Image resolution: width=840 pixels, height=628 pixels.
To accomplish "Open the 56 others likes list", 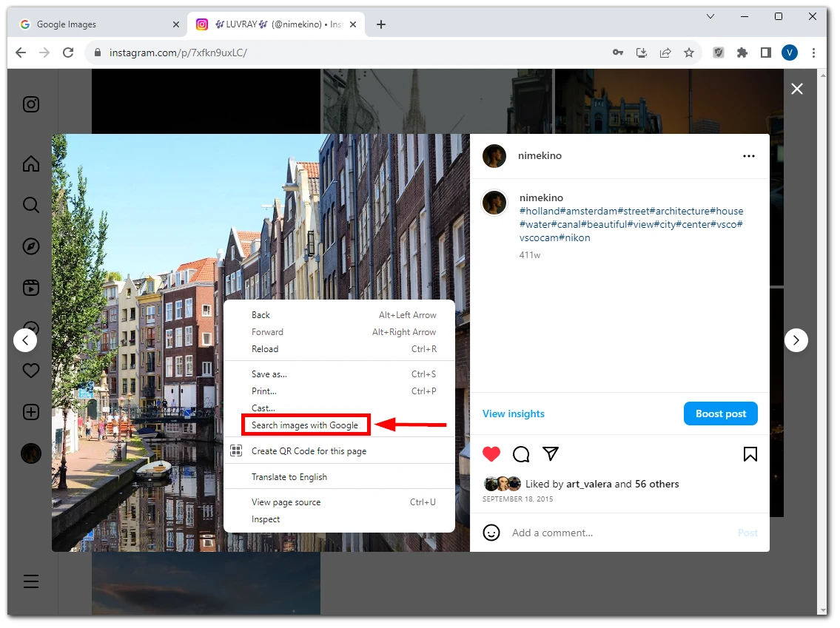I will (656, 484).
